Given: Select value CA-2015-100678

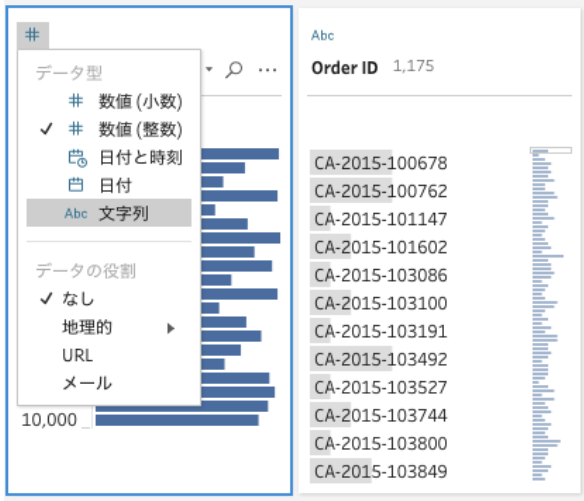Looking at the screenshot, I should tap(380, 163).
